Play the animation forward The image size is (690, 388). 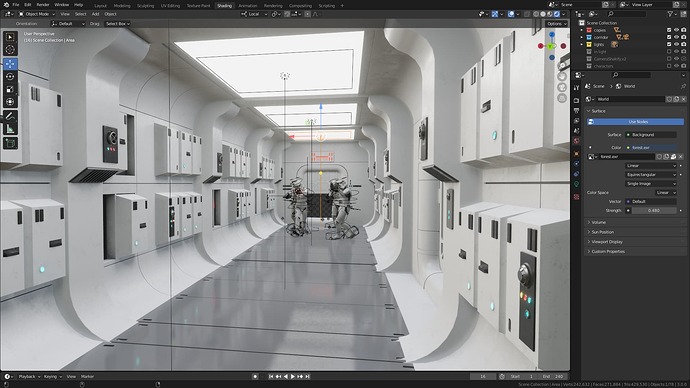pyautogui.click(x=293, y=377)
